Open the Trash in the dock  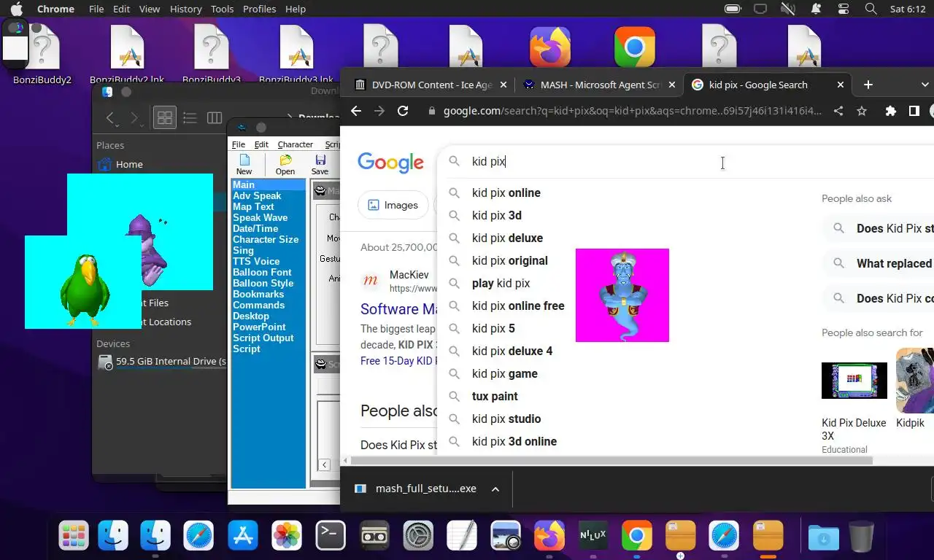coord(861,536)
